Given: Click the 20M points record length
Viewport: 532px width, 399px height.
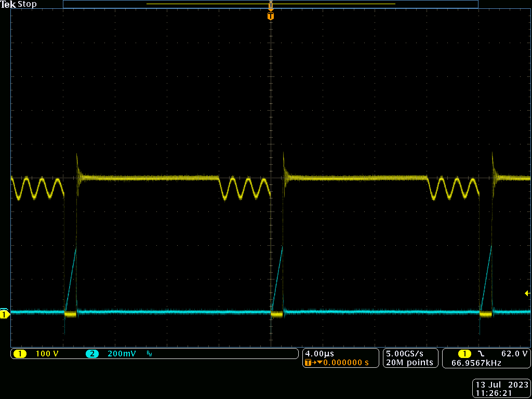Looking at the screenshot, I should pyautogui.click(x=409, y=363).
